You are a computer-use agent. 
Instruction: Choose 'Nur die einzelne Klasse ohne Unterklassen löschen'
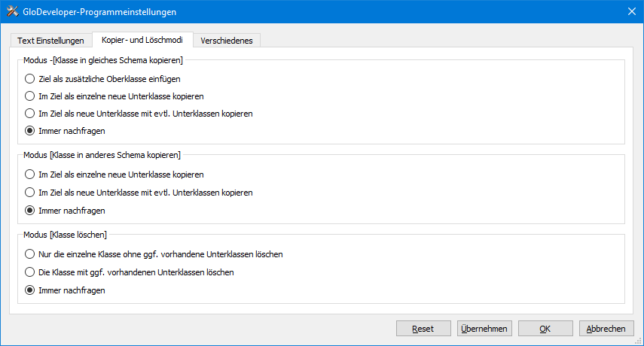154,254
